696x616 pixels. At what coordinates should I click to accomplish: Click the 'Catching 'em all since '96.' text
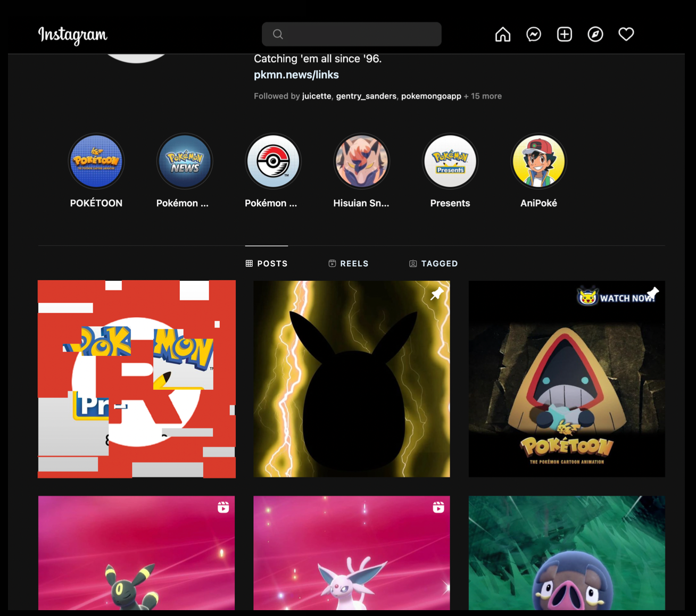tap(318, 59)
